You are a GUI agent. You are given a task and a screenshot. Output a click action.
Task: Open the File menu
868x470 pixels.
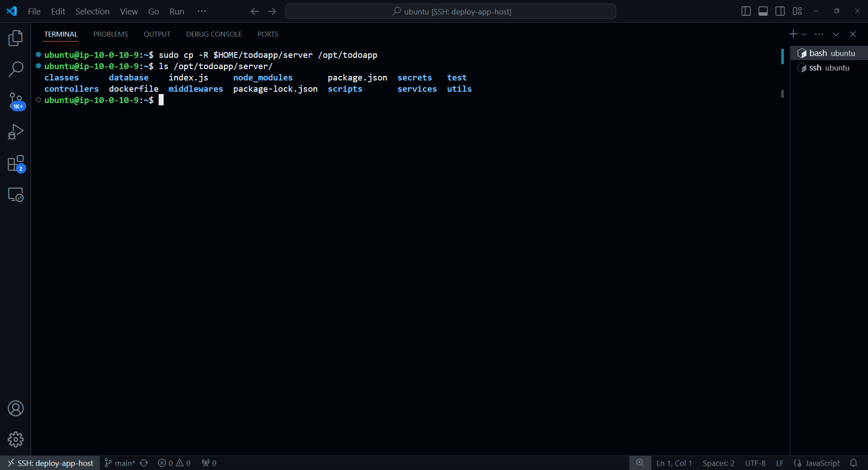pos(34,11)
